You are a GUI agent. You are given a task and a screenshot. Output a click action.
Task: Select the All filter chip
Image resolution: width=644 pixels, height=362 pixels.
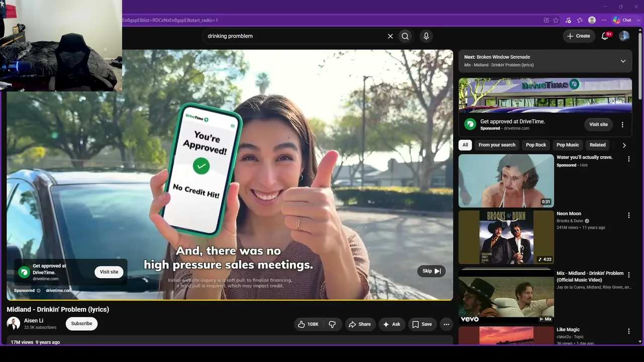pyautogui.click(x=465, y=145)
